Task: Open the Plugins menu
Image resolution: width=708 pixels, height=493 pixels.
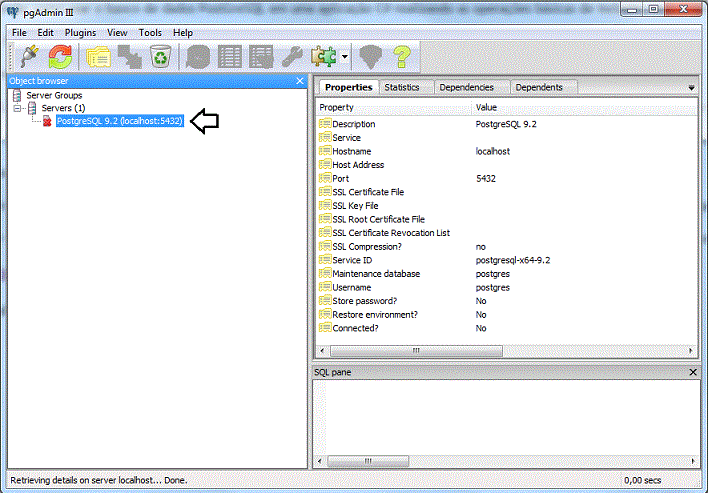Action: tap(80, 33)
